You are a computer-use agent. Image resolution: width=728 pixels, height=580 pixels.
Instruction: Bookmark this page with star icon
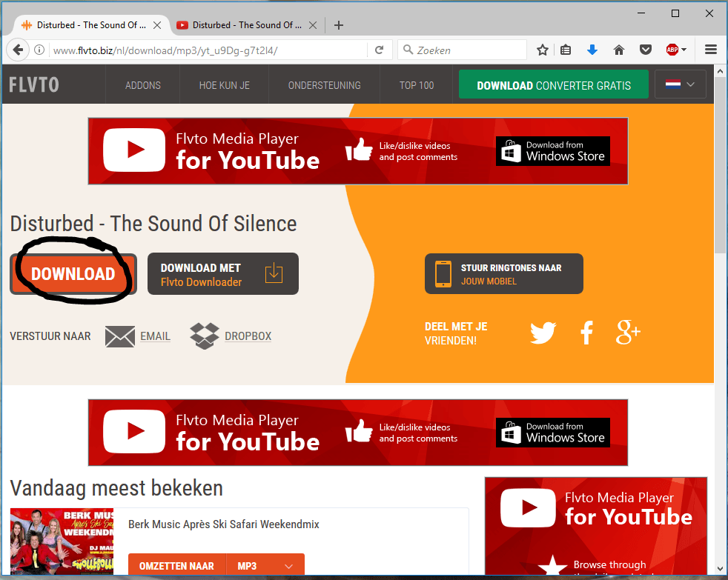click(x=542, y=50)
